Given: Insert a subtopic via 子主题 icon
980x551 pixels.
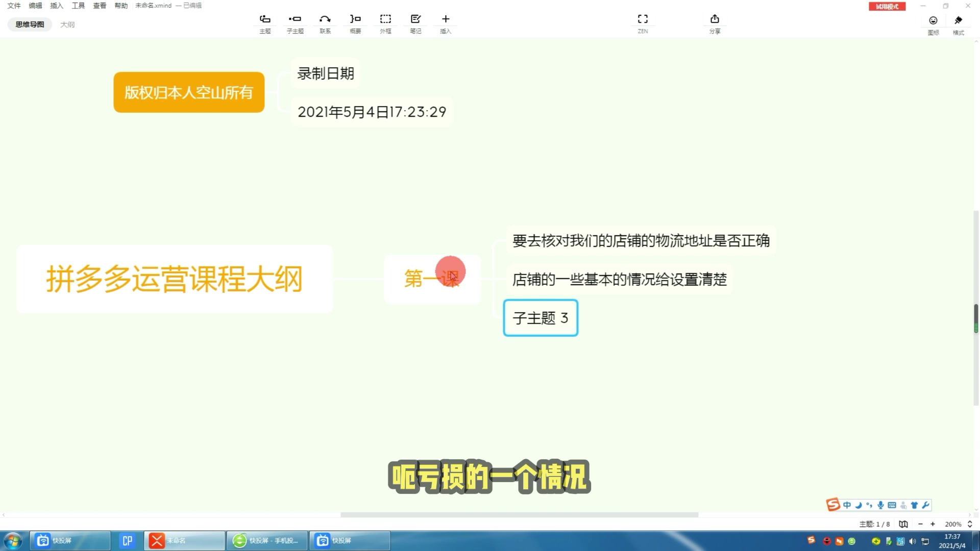Looking at the screenshot, I should (x=295, y=23).
